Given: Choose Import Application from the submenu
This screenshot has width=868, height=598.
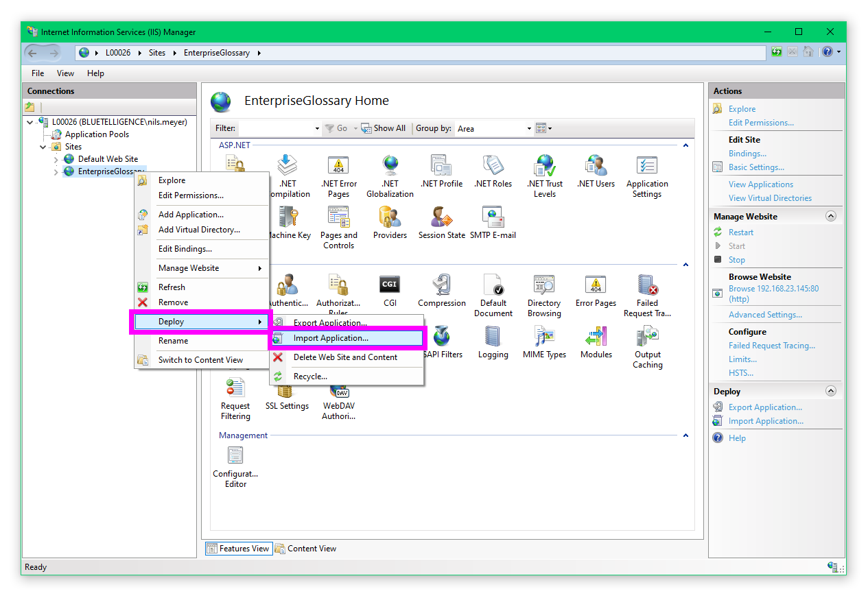Looking at the screenshot, I should click(x=331, y=338).
